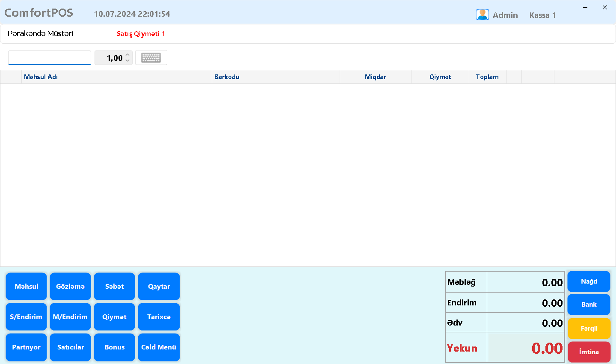Choose the yellow Fərqli payment button

[589, 328]
